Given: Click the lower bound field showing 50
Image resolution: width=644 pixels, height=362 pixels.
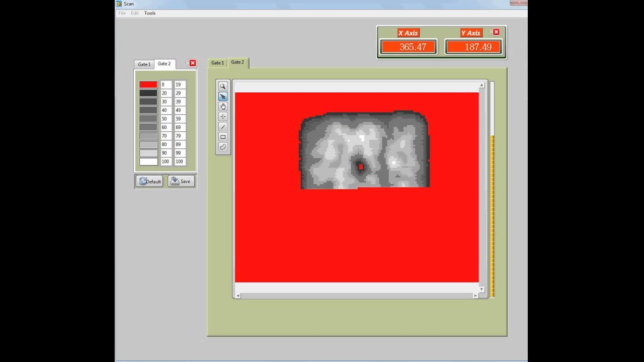Looking at the screenshot, I should click(x=166, y=119).
